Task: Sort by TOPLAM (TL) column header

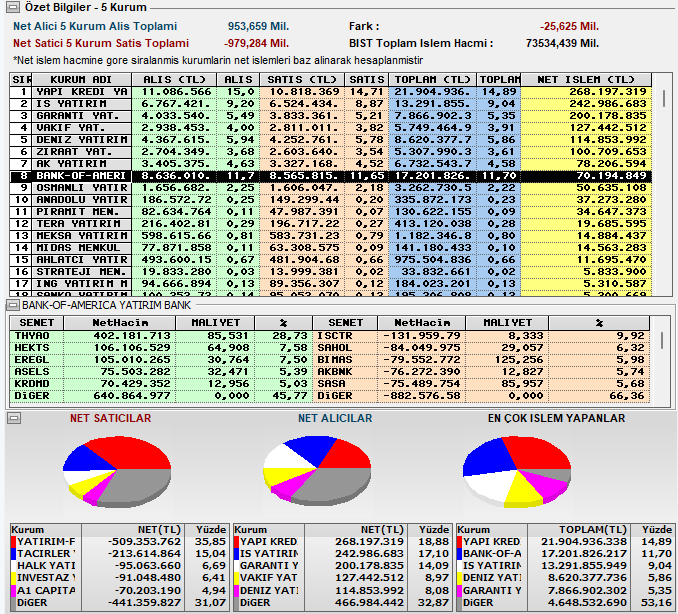Action: [432, 80]
